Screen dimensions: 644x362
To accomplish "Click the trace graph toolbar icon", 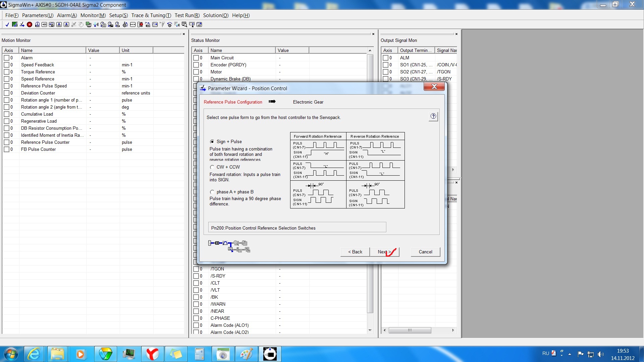I will click(x=155, y=24).
